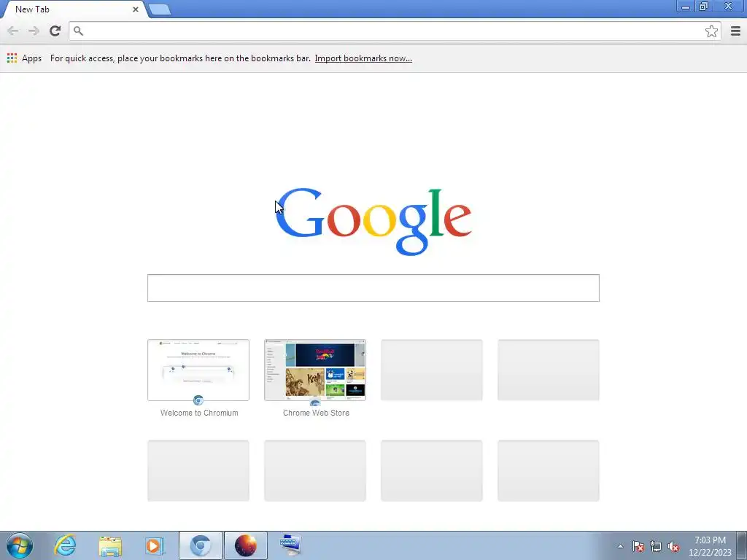
Task: Click the magnifier icon in the address bar
Action: [x=78, y=31]
